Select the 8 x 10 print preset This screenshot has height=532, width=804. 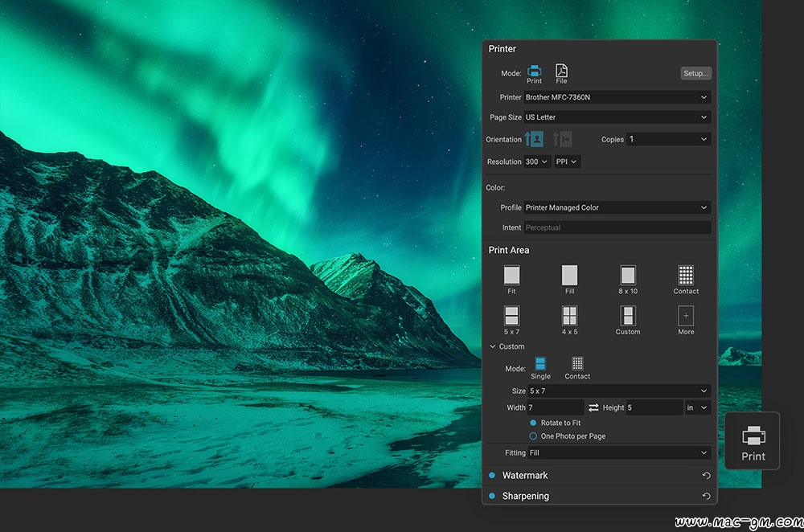coord(628,280)
